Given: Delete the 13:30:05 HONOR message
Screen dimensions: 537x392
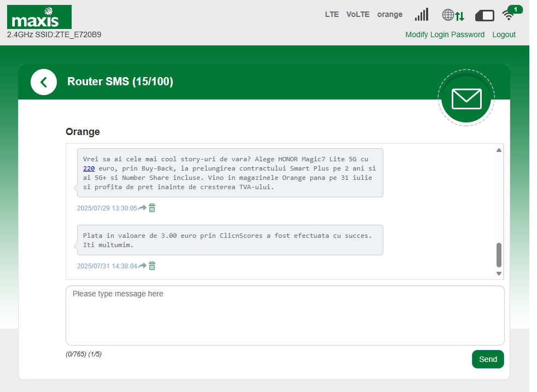Looking at the screenshot, I should coord(152,208).
